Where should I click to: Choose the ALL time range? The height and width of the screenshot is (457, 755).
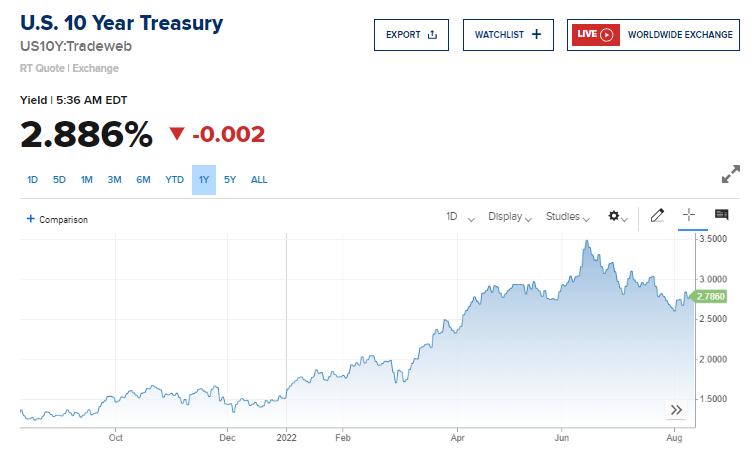pos(259,180)
